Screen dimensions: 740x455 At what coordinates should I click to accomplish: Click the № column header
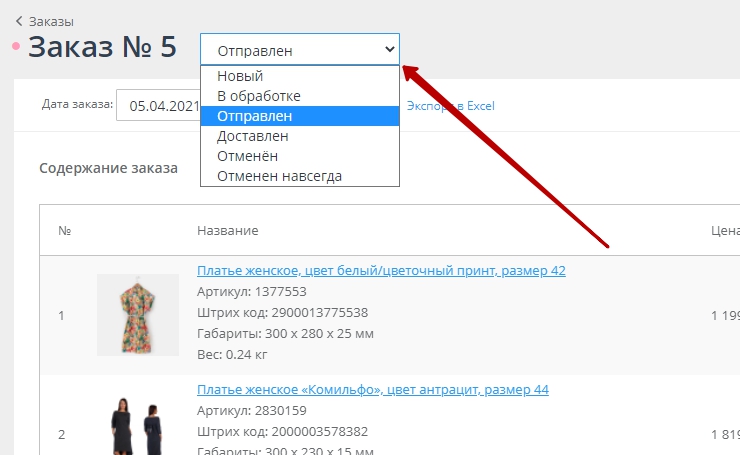pyautogui.click(x=64, y=231)
